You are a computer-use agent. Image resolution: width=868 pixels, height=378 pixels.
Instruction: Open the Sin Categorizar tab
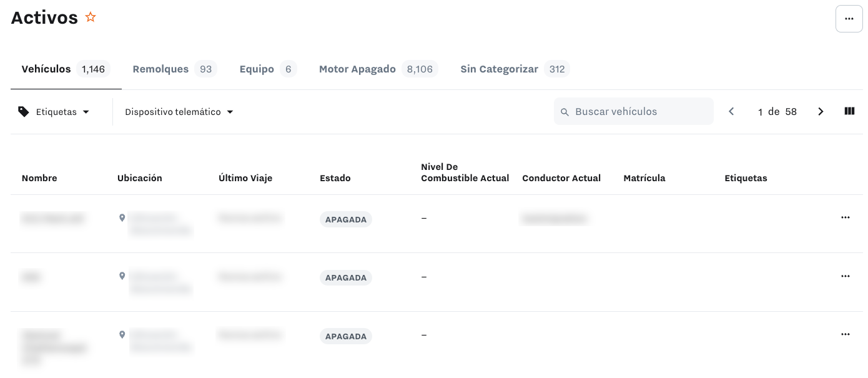pyautogui.click(x=515, y=69)
